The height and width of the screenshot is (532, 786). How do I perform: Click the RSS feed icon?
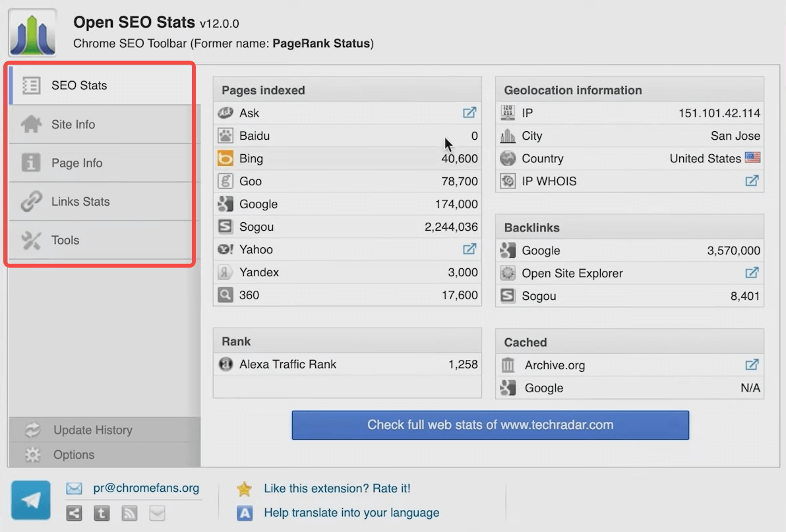129,513
